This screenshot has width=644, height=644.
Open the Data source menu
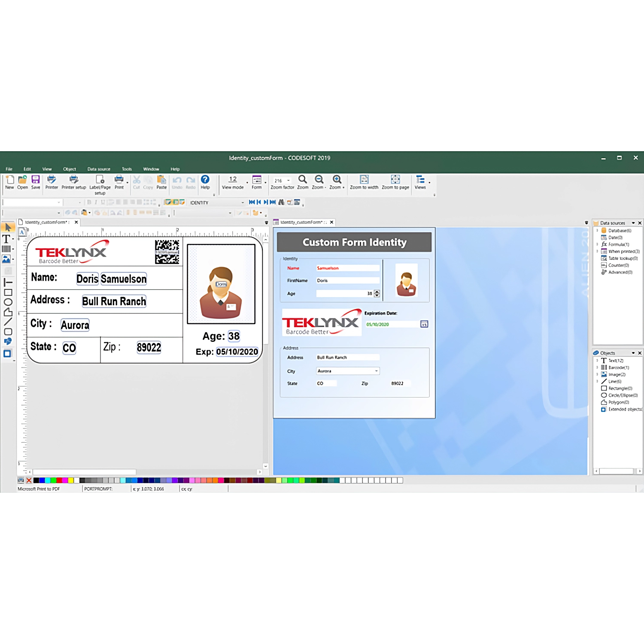click(99, 169)
